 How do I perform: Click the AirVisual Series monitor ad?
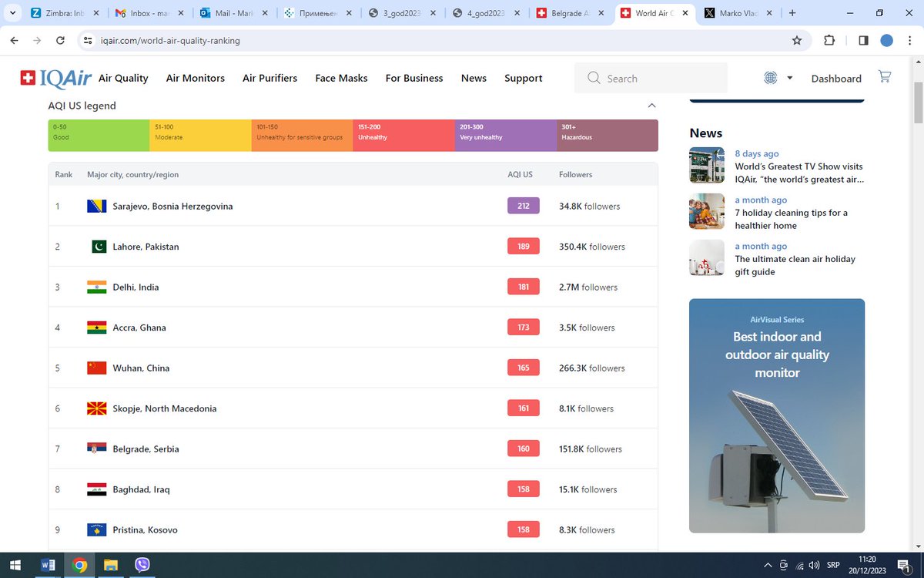(777, 415)
